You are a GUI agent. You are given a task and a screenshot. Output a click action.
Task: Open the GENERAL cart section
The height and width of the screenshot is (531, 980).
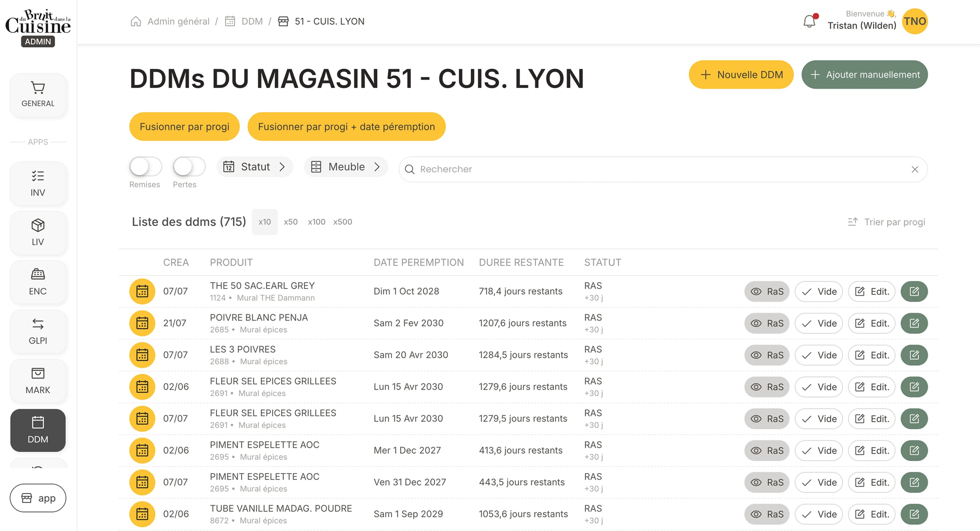38,95
